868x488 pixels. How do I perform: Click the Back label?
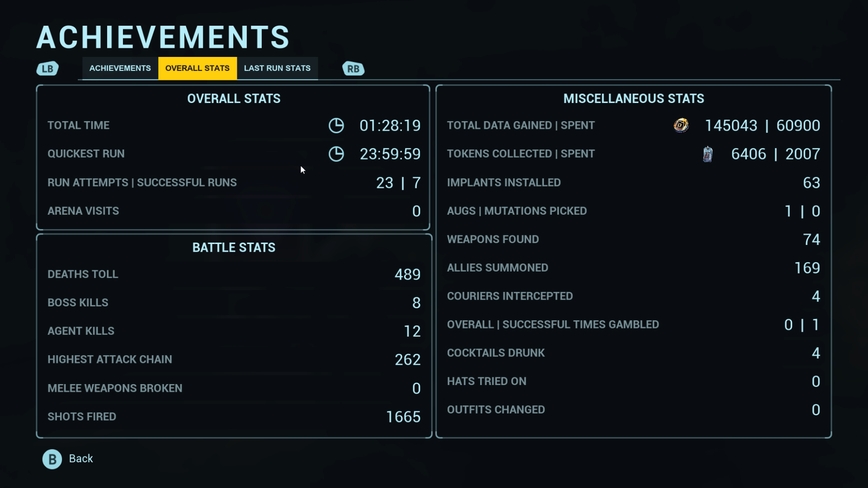click(81, 459)
